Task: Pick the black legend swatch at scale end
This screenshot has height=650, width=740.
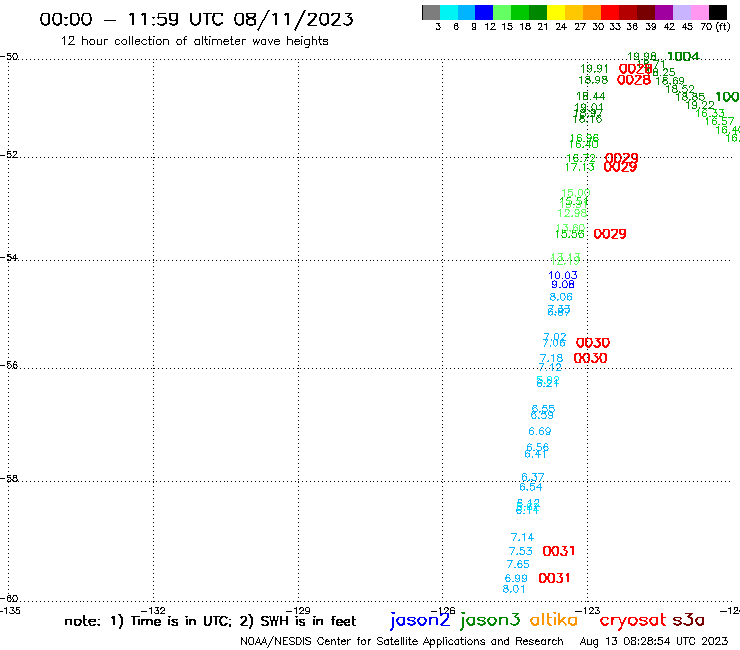Action: pos(717,12)
